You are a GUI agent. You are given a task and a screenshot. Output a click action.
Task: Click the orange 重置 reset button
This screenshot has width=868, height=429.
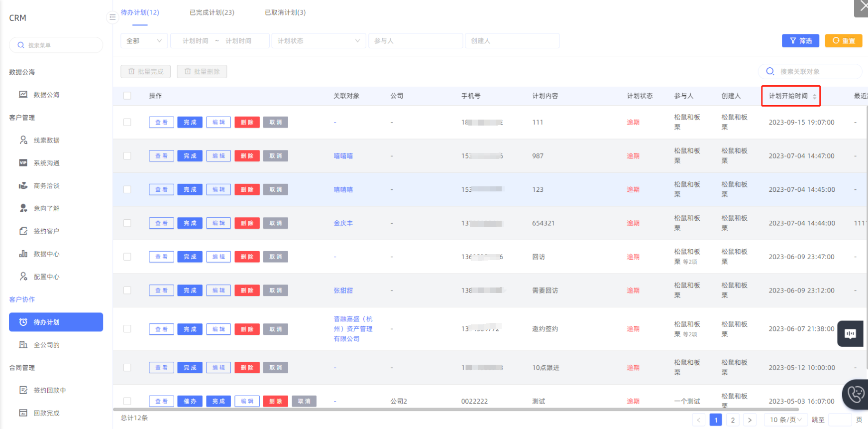[x=843, y=41]
